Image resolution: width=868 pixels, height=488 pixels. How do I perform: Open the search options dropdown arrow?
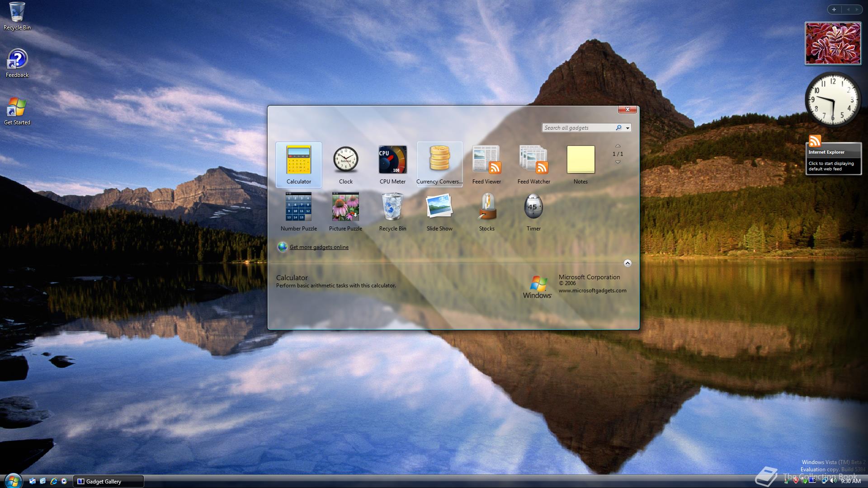pyautogui.click(x=627, y=128)
